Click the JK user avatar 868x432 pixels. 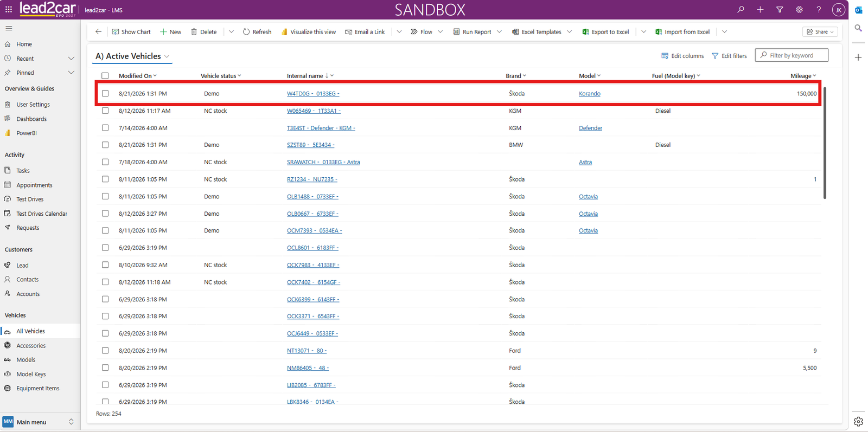tap(838, 10)
